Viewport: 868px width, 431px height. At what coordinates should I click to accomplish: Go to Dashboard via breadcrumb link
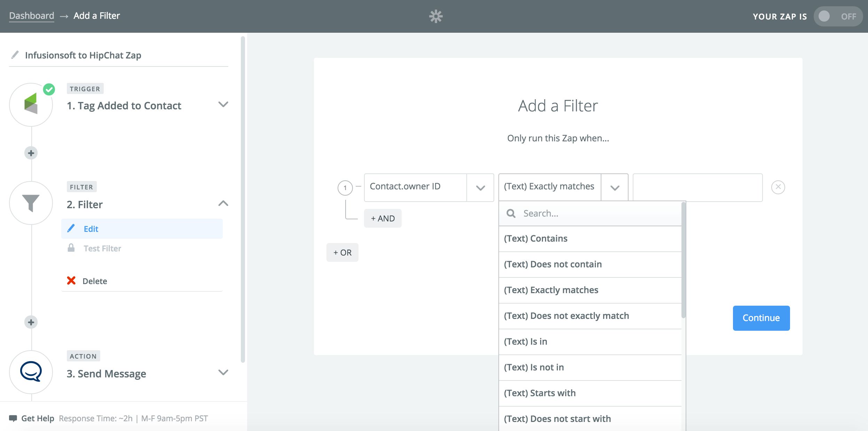point(32,16)
